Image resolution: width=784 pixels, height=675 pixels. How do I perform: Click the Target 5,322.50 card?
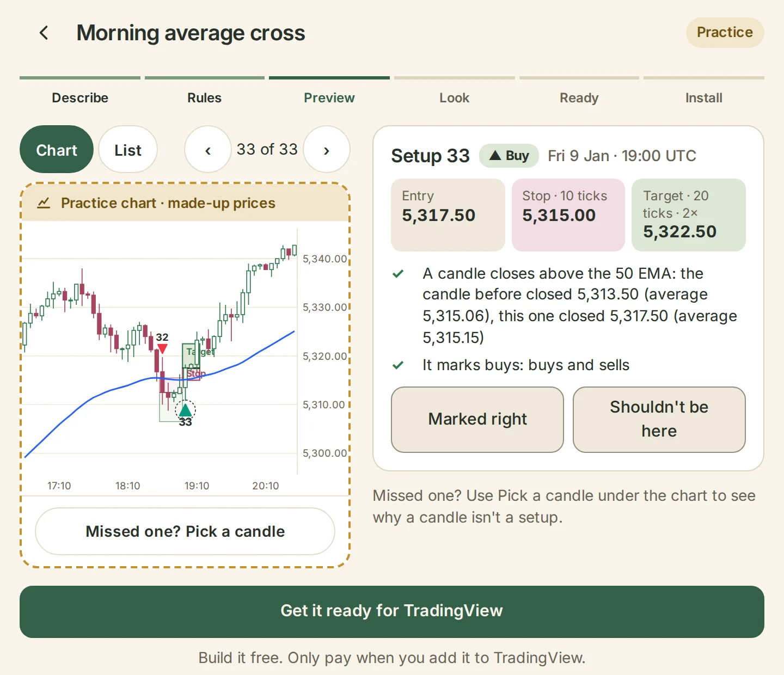click(689, 215)
